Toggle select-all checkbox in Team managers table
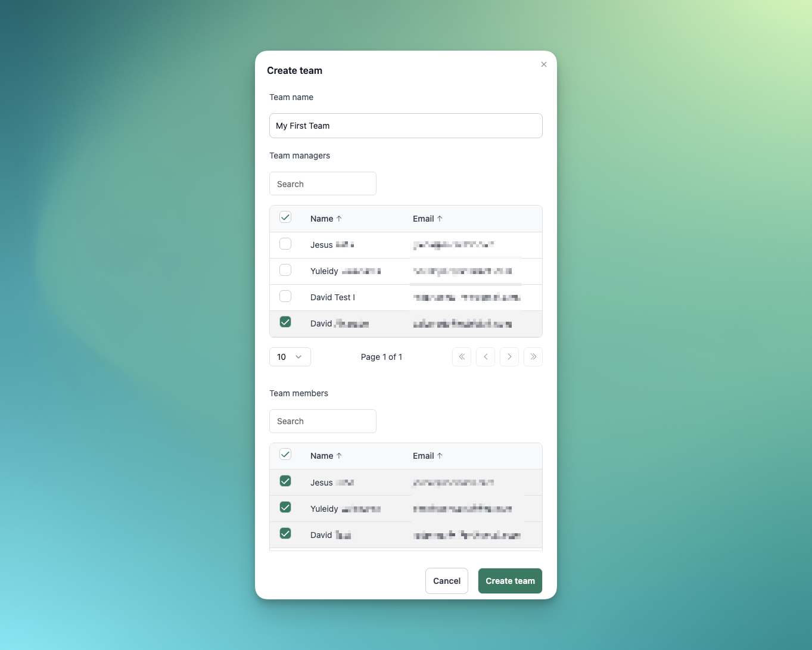The image size is (812, 650). (x=285, y=217)
